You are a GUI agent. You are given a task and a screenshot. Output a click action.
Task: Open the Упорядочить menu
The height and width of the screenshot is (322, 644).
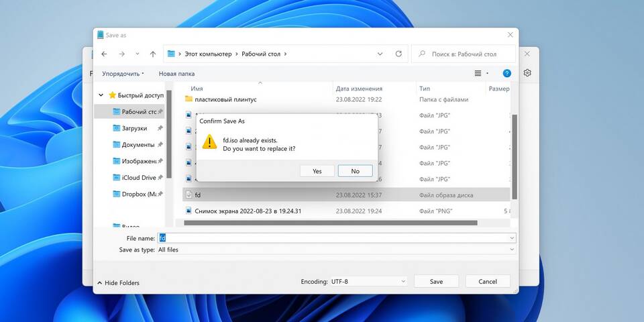[x=123, y=74]
